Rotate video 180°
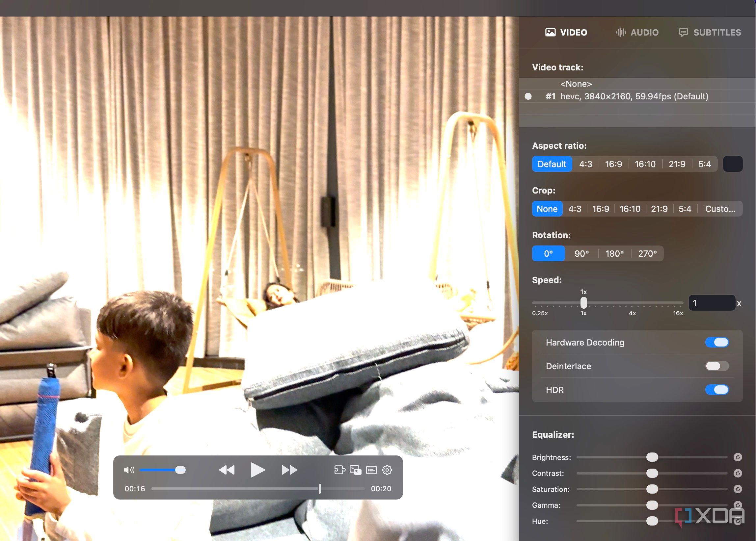Image resolution: width=756 pixels, height=541 pixels. [615, 253]
